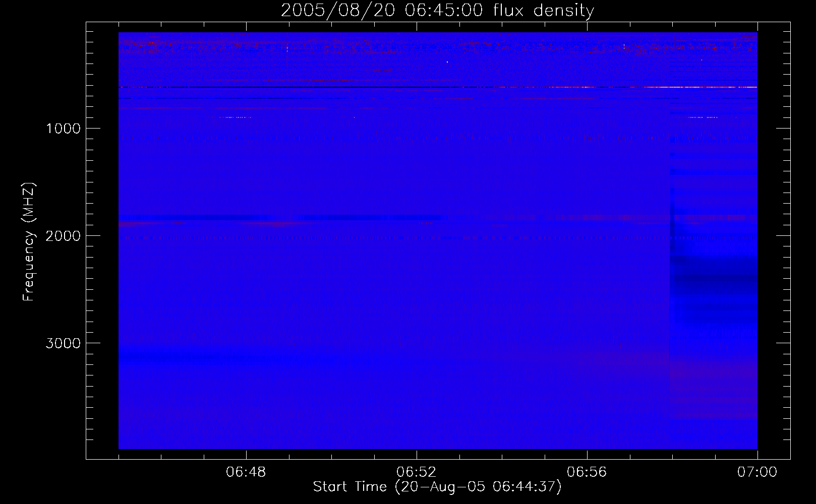Click the plot title '2005/08/20 06:45:00 flux density'
The image size is (816, 504).
[437, 10]
